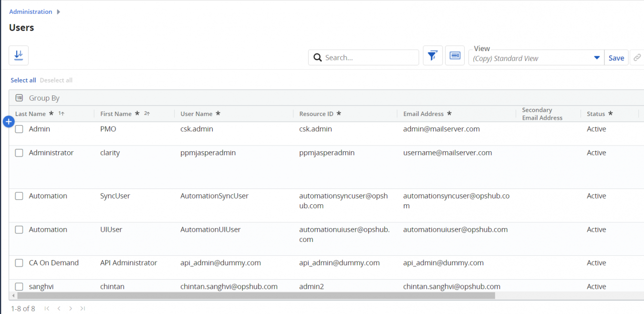The image size is (644, 314).
Task: Click the blue plus add-user icon
Action: tap(9, 122)
